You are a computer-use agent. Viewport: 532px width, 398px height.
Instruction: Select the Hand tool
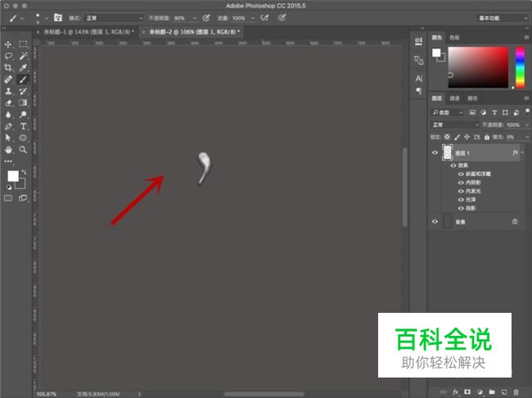coord(8,149)
